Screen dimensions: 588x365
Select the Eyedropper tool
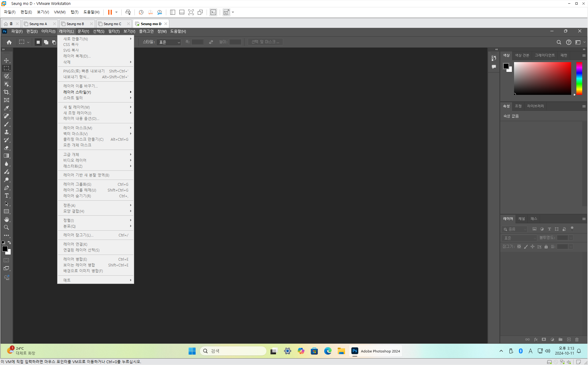pos(6,108)
